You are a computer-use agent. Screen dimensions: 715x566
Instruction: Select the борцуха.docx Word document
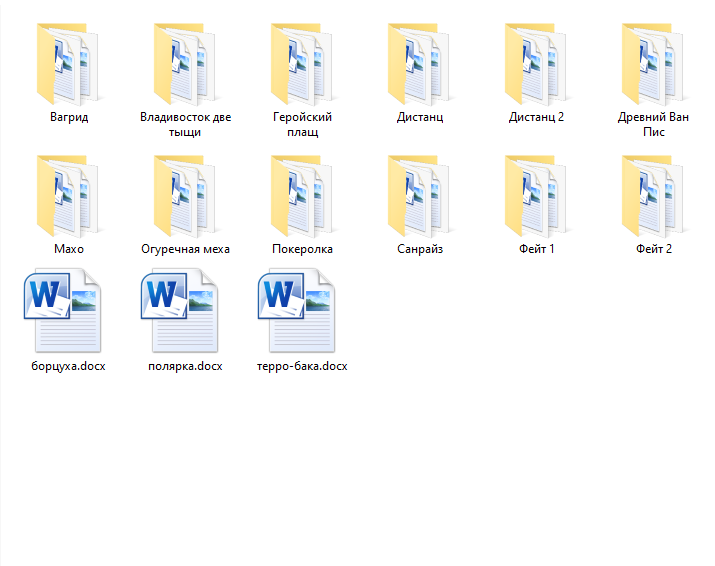pyautogui.click(x=69, y=311)
